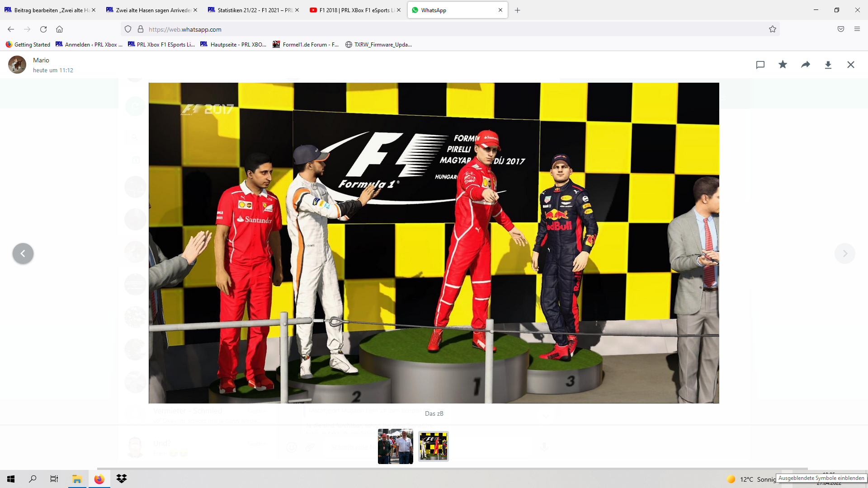Select the thumbnail of people walking
The width and height of the screenshot is (868, 488).
click(396, 446)
